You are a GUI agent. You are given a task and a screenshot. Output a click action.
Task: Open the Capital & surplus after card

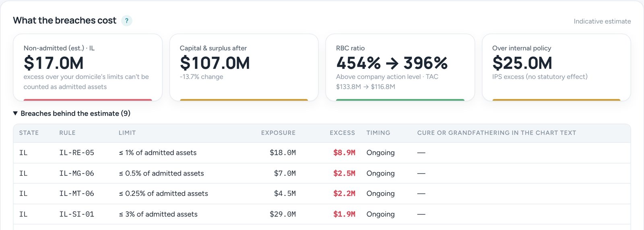coord(244,67)
